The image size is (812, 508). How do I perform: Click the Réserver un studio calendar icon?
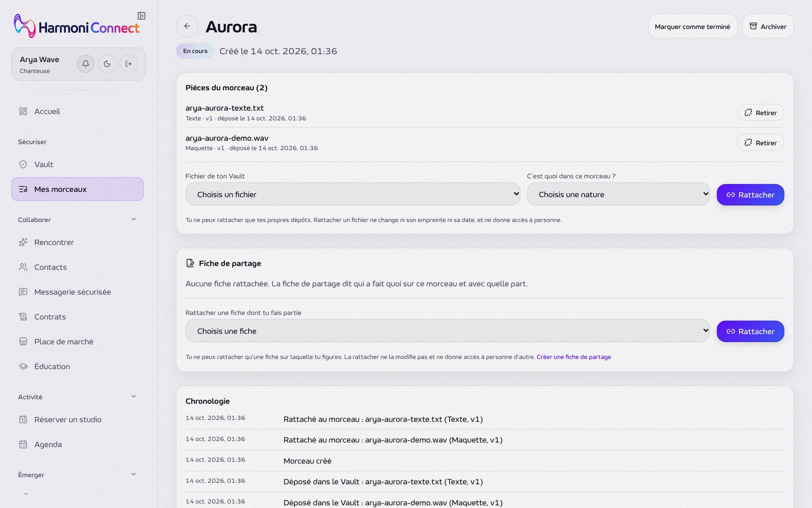click(x=23, y=419)
